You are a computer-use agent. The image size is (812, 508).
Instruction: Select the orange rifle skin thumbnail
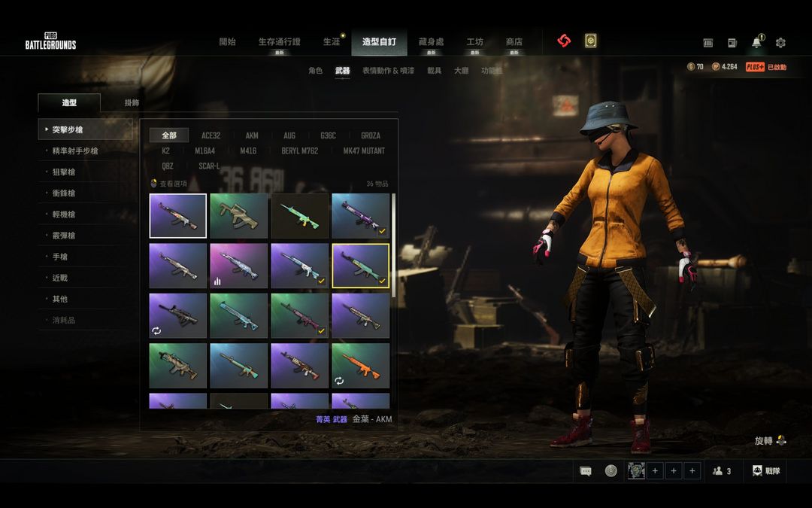[x=360, y=366]
